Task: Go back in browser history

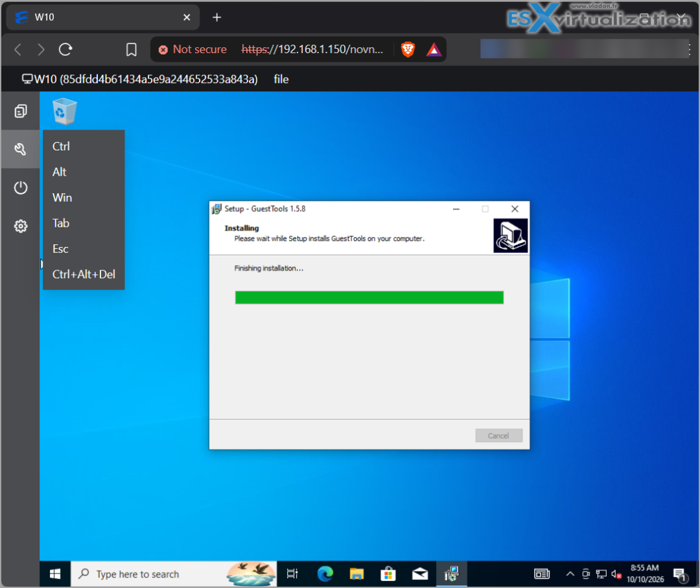Action: (x=18, y=49)
